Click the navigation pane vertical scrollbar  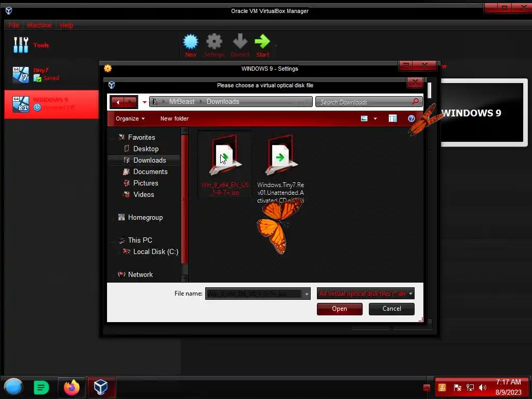tap(184, 199)
